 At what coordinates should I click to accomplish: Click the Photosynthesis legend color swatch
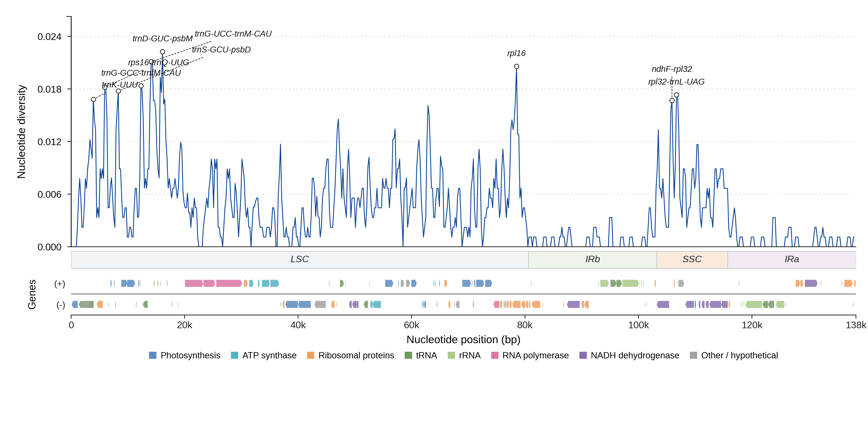click(153, 355)
